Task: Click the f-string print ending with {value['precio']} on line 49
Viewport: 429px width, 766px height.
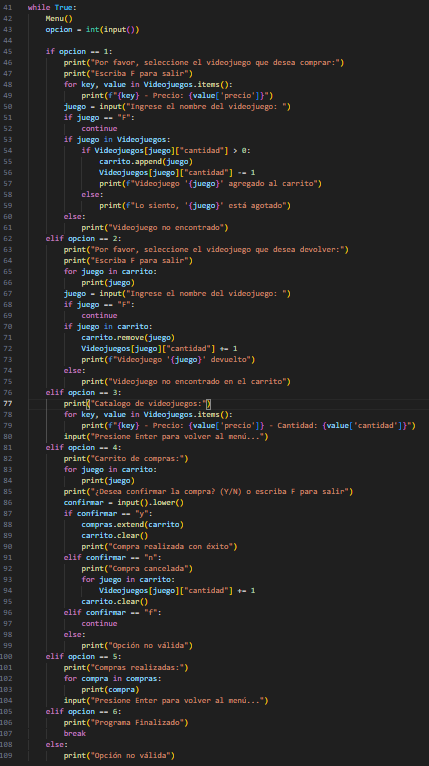Action: (177, 95)
